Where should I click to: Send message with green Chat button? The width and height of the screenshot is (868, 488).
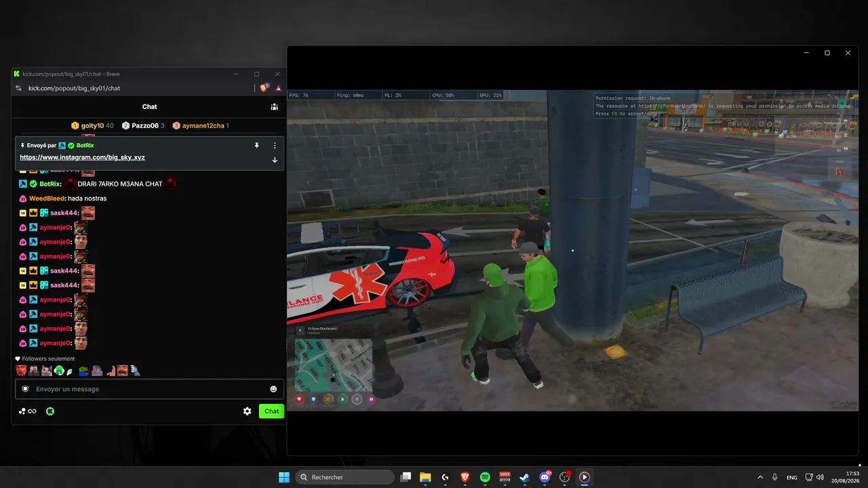click(x=271, y=411)
